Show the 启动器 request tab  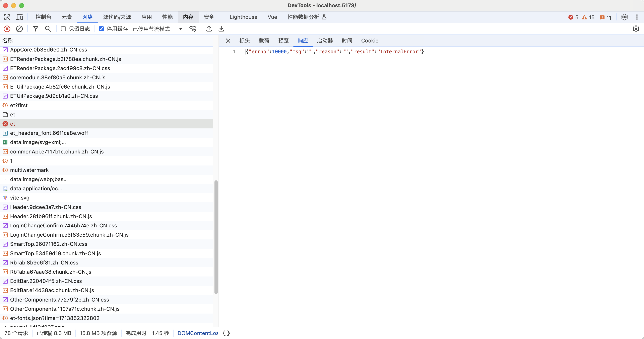coord(325,41)
